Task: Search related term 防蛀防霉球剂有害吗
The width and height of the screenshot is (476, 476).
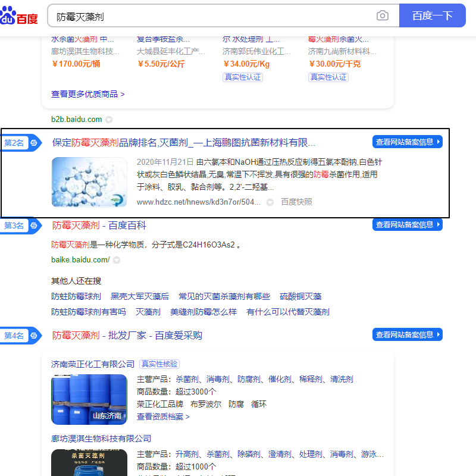Action: [x=88, y=312]
